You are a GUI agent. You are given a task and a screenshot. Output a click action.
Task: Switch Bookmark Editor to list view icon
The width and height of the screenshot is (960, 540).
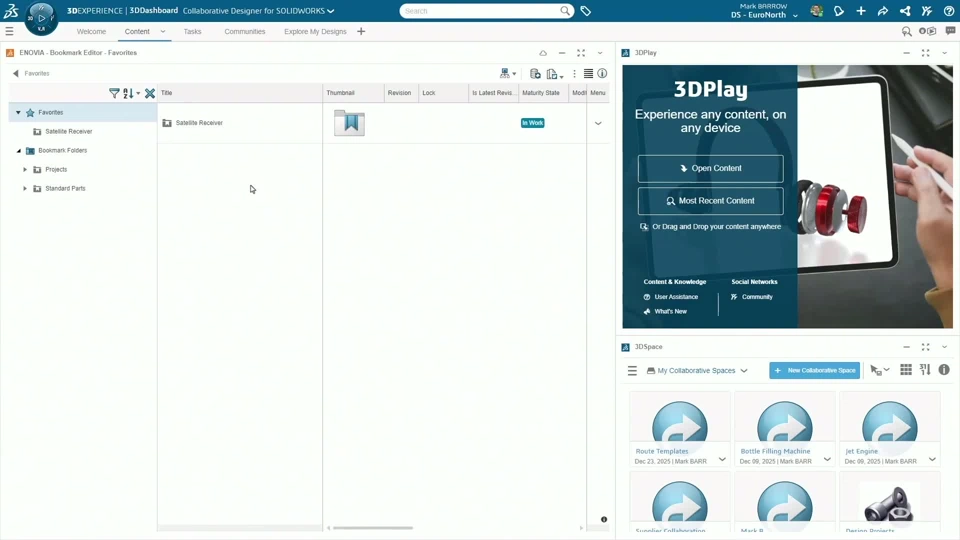pos(588,73)
